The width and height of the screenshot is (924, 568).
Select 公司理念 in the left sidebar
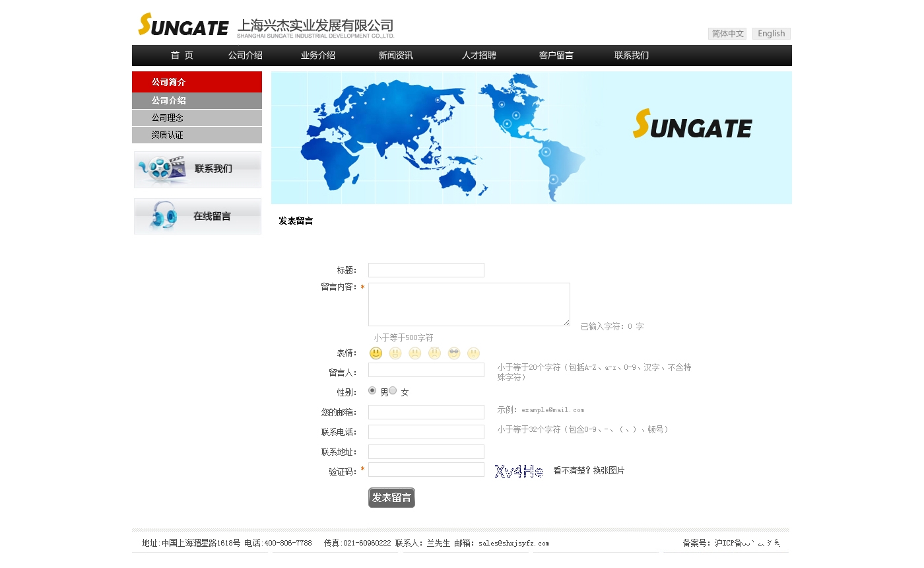[x=197, y=118]
